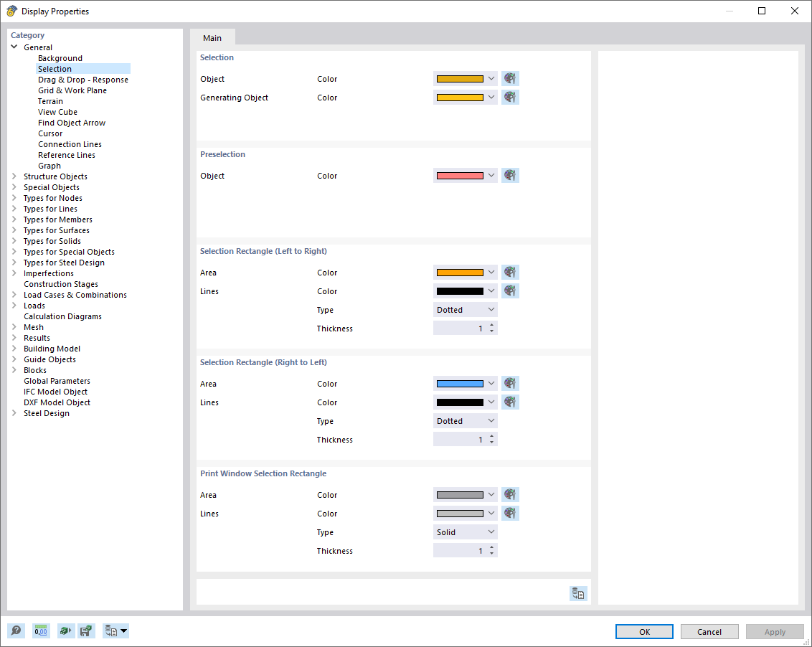Open the palette picker for Print Window Area

tap(510, 494)
